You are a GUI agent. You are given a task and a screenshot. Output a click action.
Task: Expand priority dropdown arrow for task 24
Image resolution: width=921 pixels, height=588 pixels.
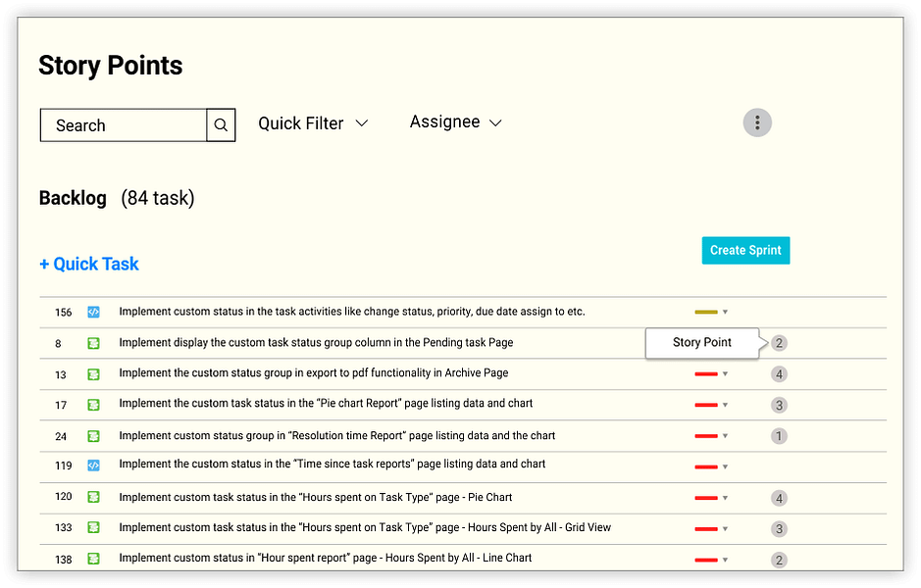pyautogui.click(x=726, y=436)
